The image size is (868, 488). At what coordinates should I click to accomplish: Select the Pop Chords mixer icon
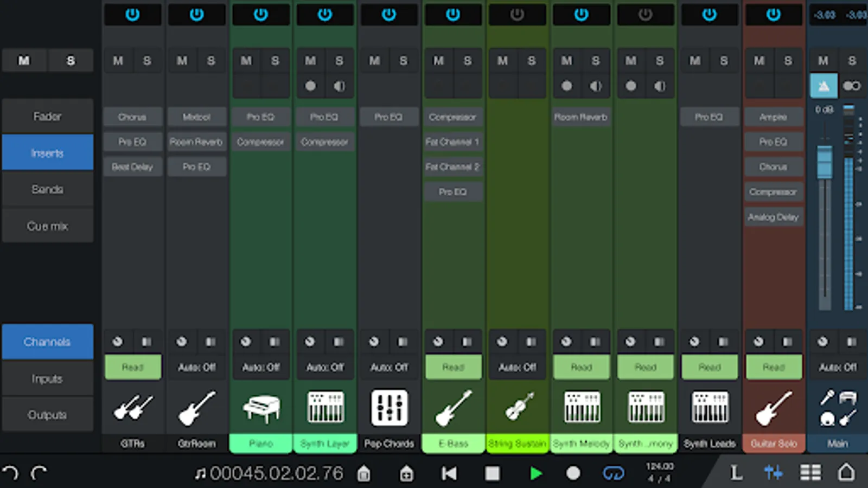[389, 407]
